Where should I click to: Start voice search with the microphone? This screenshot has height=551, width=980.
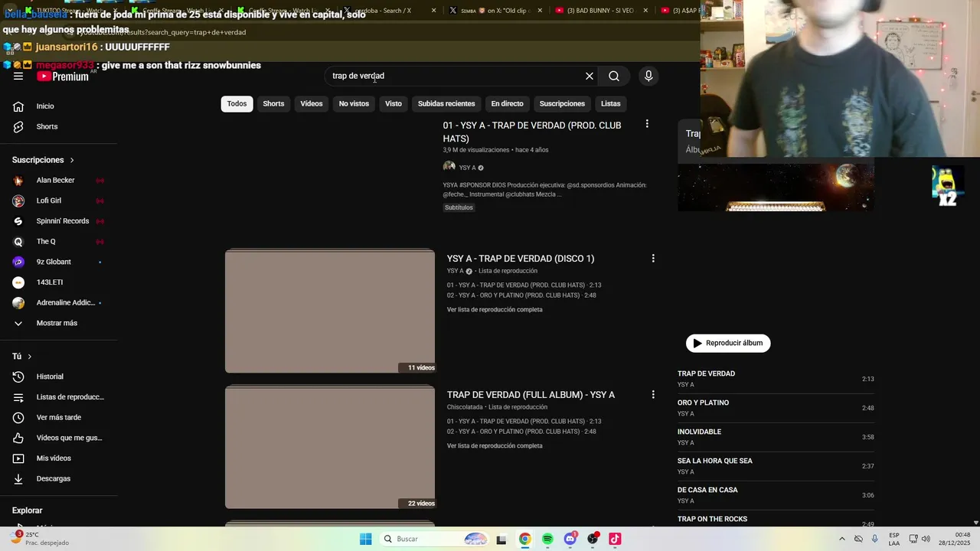coord(648,76)
